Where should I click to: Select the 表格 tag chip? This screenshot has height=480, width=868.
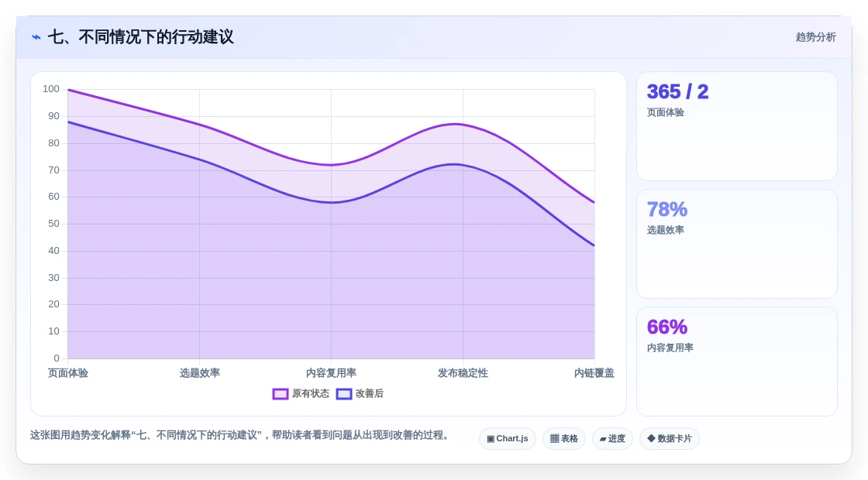coord(564,438)
